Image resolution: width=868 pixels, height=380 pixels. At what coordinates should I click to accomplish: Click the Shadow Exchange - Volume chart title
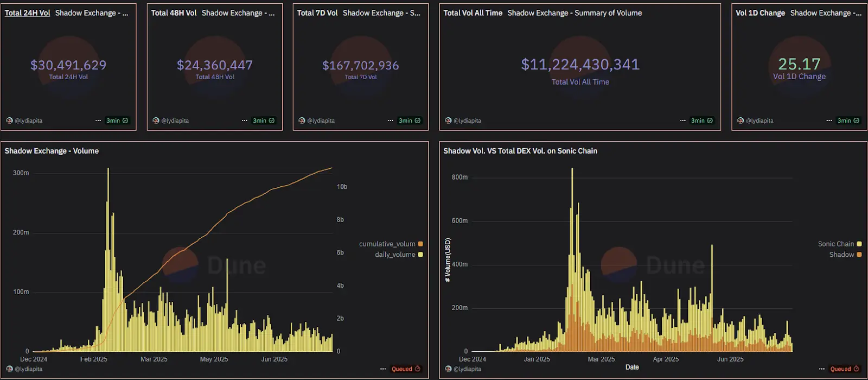point(52,151)
